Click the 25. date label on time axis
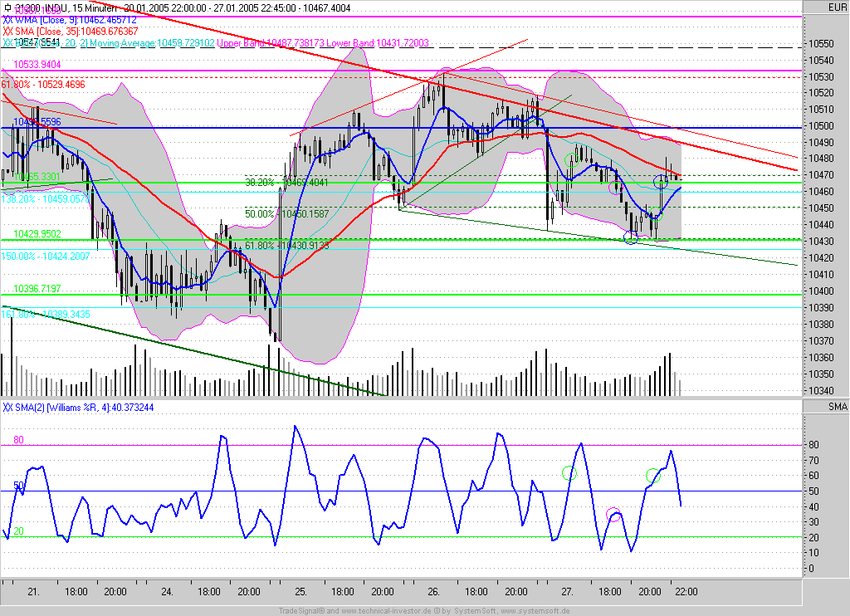This screenshot has height=616, width=850. [300, 592]
